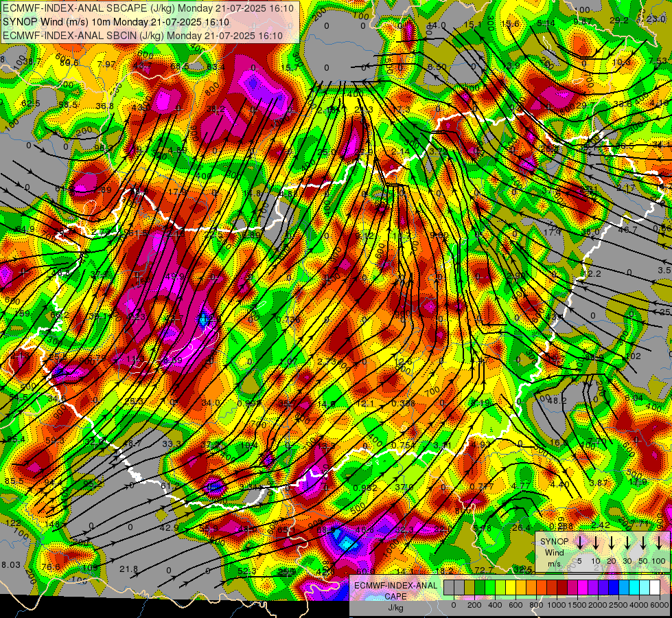Click the 30 m/s wind arrow in SYNOP legend

click(627, 542)
